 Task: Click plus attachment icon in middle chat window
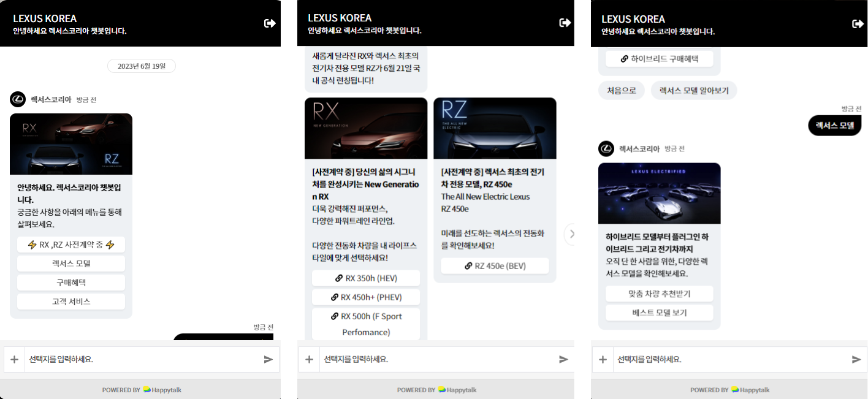tap(309, 359)
